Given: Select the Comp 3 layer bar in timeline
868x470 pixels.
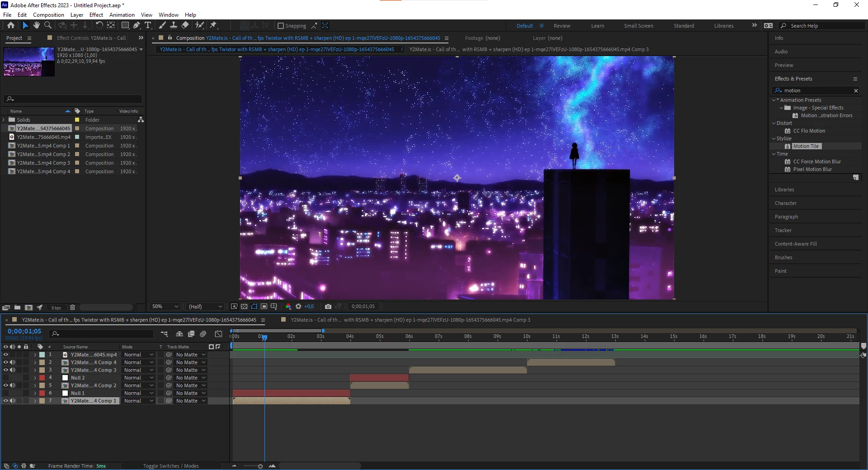Looking at the screenshot, I should 468,370.
